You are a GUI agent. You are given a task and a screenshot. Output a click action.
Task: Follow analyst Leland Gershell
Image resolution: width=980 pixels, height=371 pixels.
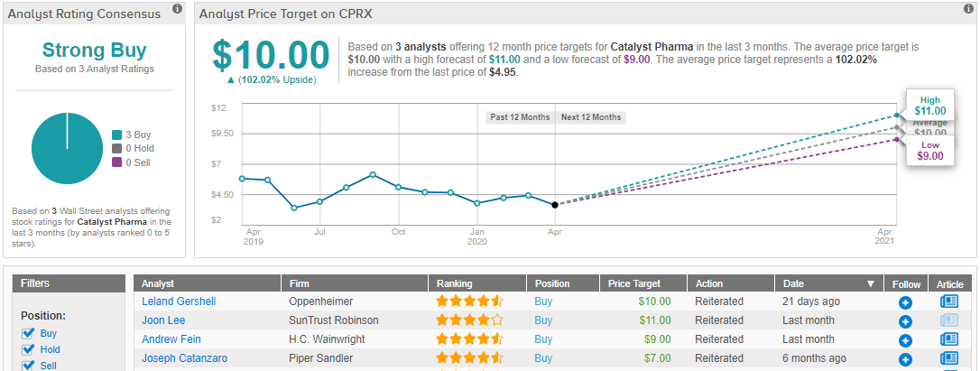[x=905, y=301]
